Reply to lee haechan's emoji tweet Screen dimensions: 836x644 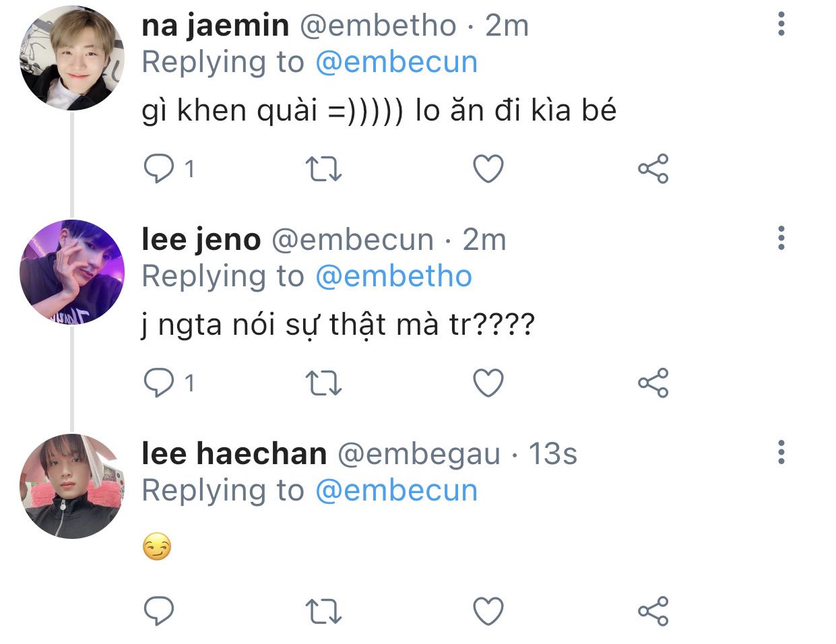pyautogui.click(x=160, y=610)
